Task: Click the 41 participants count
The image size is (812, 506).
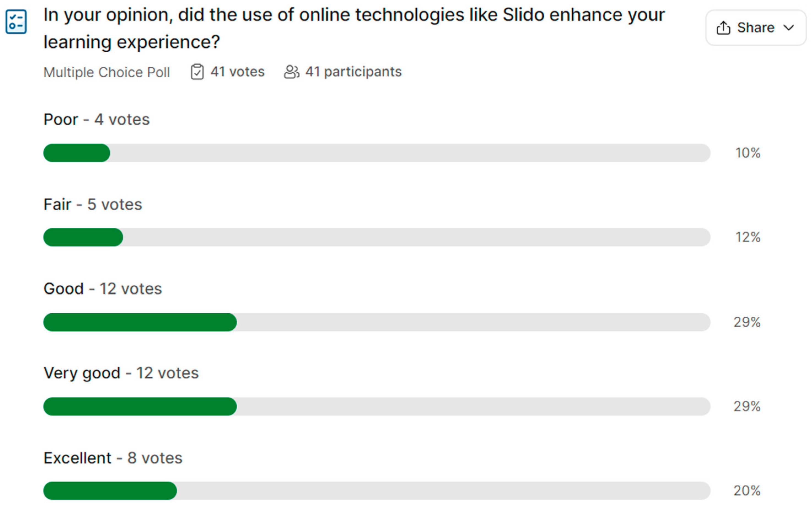Action: point(353,72)
